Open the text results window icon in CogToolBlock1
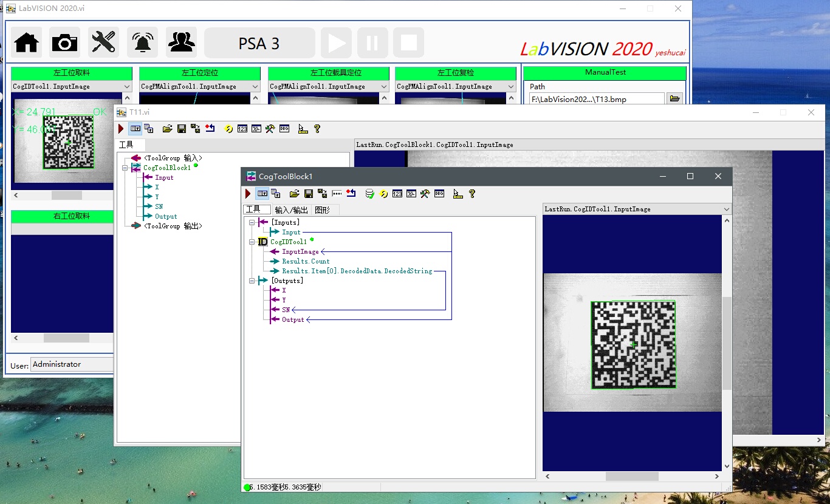 coord(411,194)
